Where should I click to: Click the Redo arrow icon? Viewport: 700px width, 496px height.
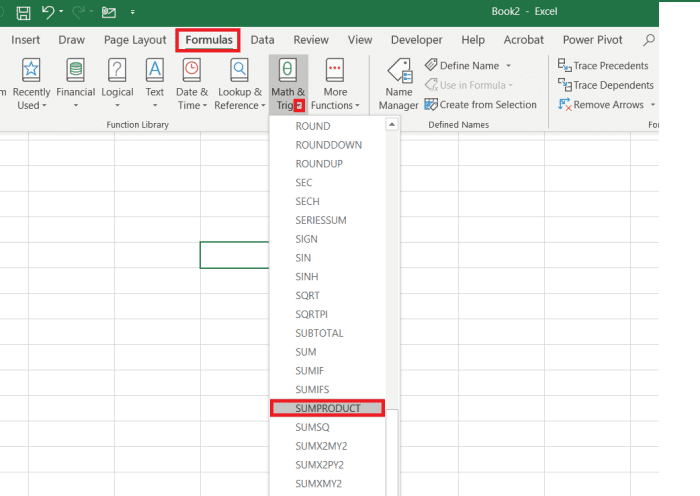click(x=78, y=12)
